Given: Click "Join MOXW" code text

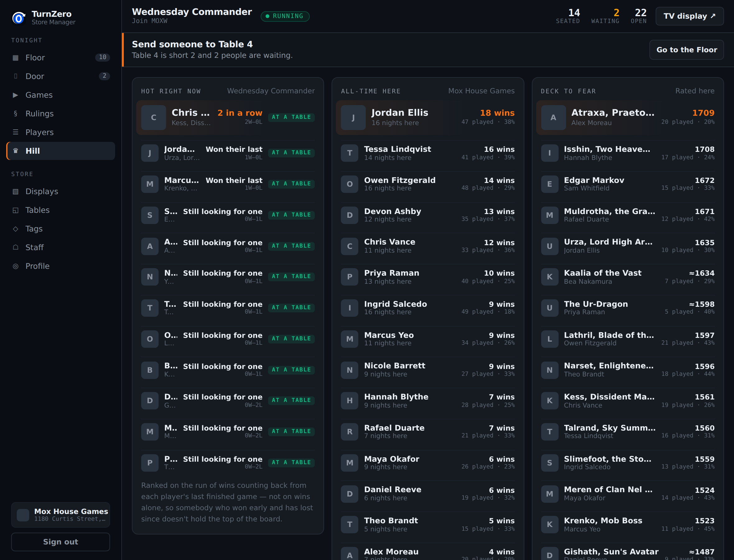Looking at the screenshot, I should 150,21.
